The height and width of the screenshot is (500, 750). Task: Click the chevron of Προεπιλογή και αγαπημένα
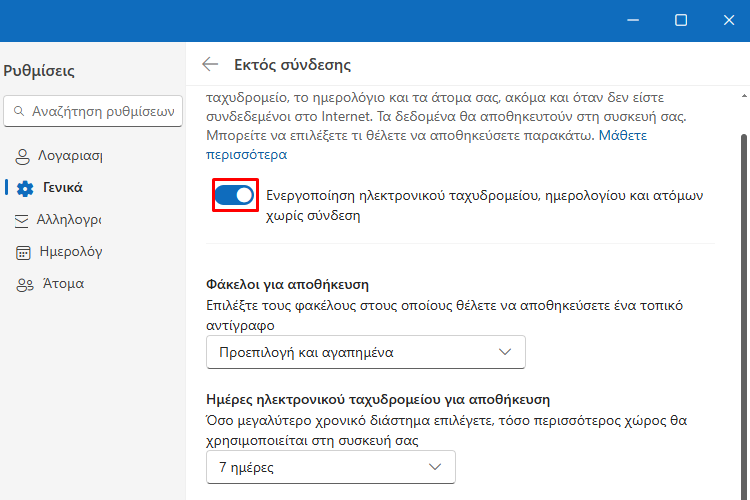tap(505, 352)
